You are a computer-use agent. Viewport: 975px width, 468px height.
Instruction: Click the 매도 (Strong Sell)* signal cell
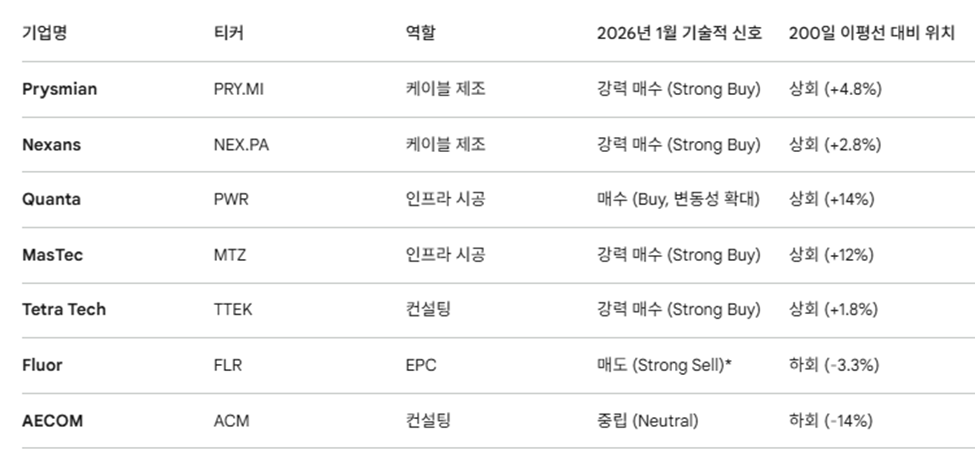(x=664, y=365)
